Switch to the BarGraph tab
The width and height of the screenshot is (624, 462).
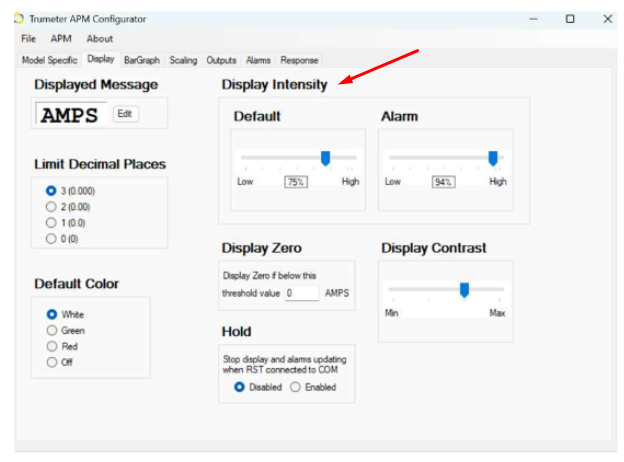[x=142, y=60]
